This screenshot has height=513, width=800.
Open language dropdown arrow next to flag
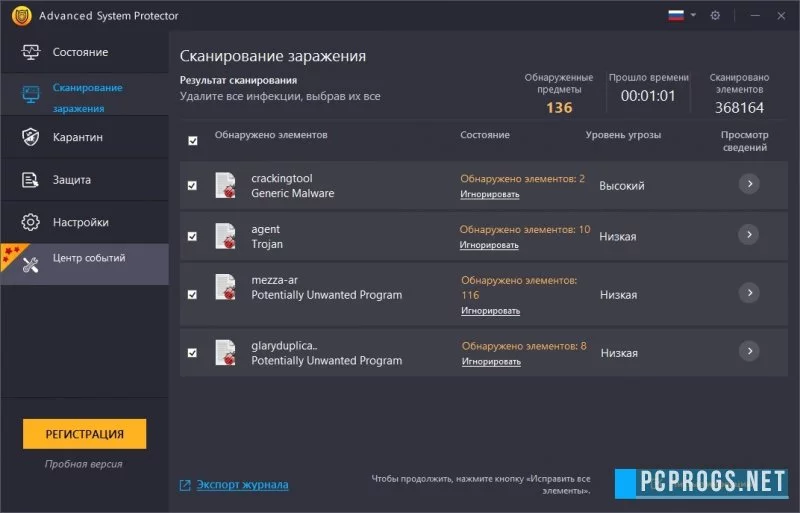coord(693,15)
